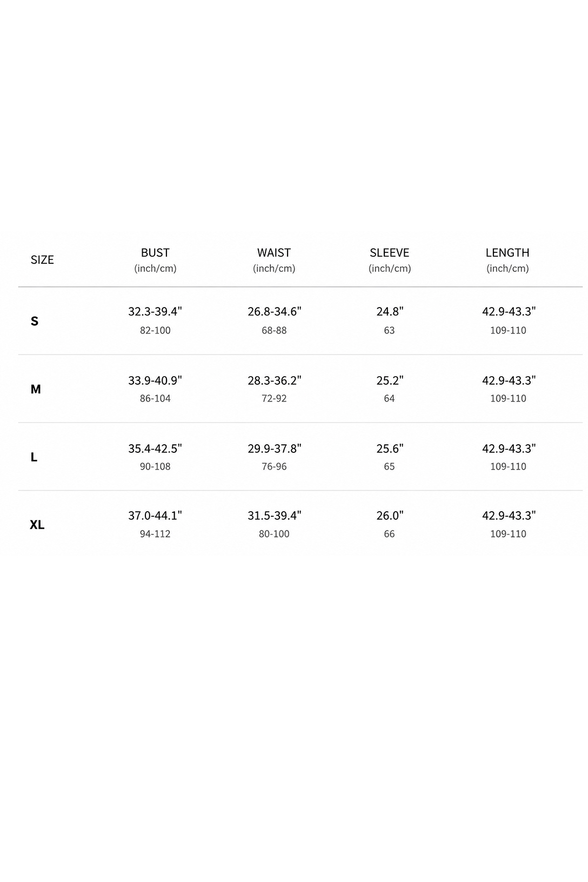
Task: Click the 33.9-40.9" bust value
Action: (x=155, y=380)
